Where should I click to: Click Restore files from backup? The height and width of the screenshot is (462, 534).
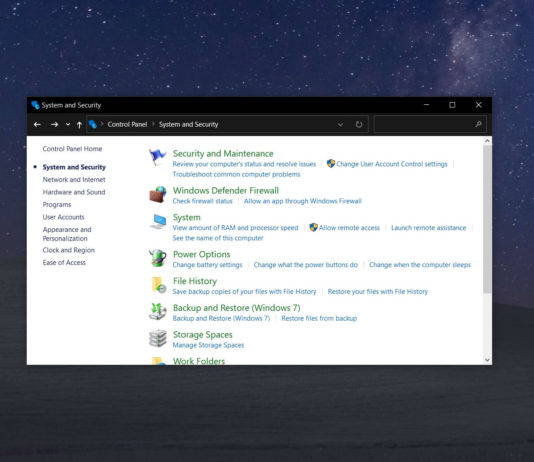tap(319, 318)
